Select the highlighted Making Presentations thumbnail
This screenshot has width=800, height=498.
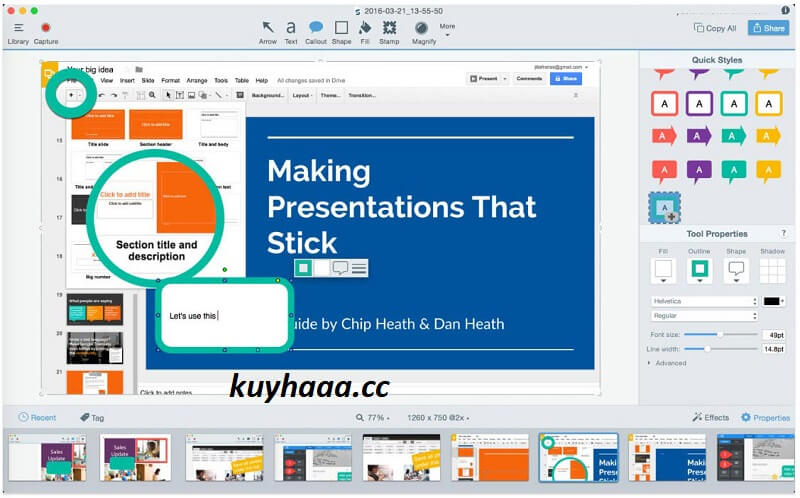pyautogui.click(x=579, y=458)
